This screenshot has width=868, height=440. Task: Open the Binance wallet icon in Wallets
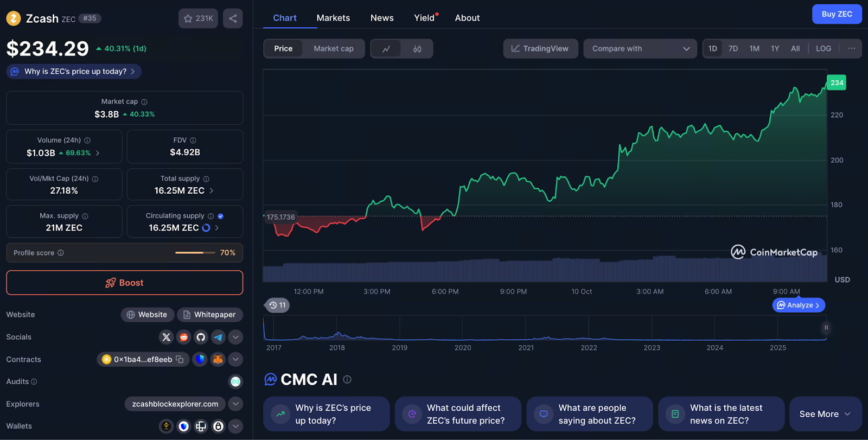tap(166, 426)
